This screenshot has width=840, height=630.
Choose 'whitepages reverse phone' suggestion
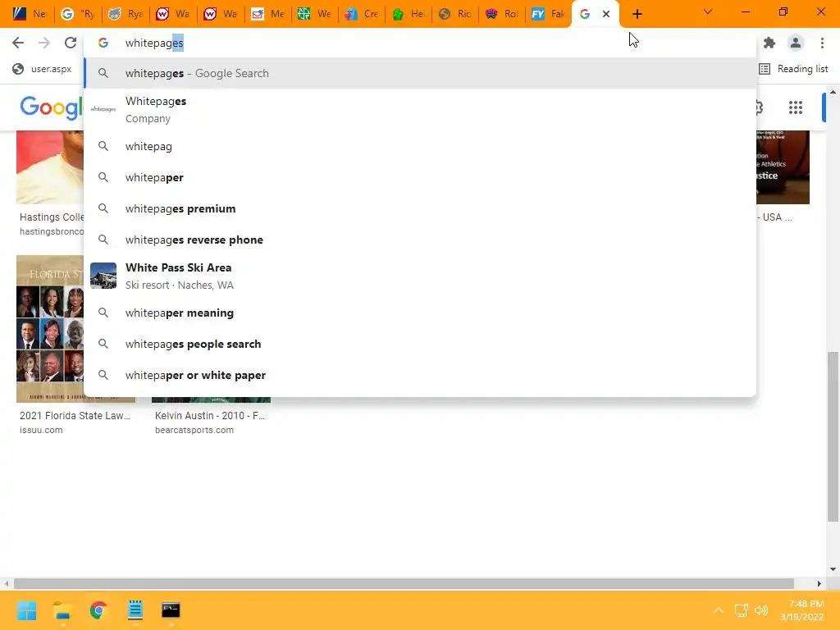[420, 240]
